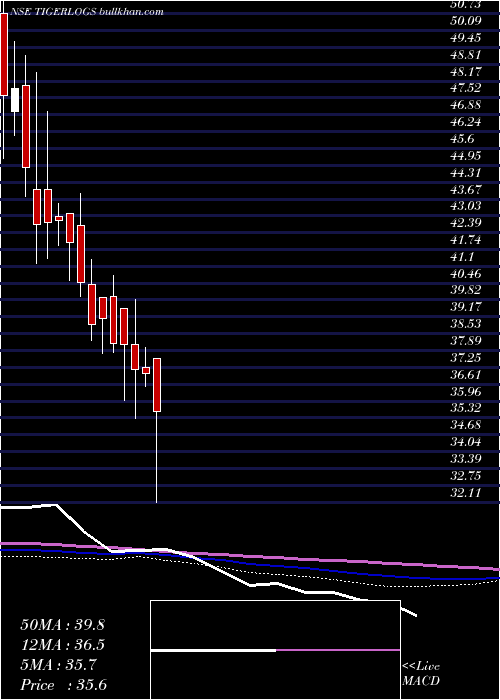Click the 48.17 price axis label
500x700 pixels.
(x=466, y=72)
